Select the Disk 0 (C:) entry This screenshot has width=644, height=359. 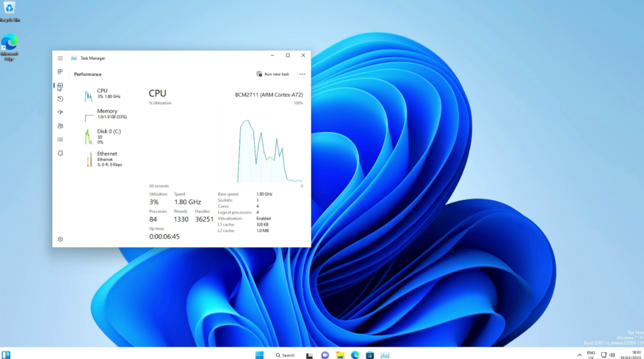pos(109,137)
